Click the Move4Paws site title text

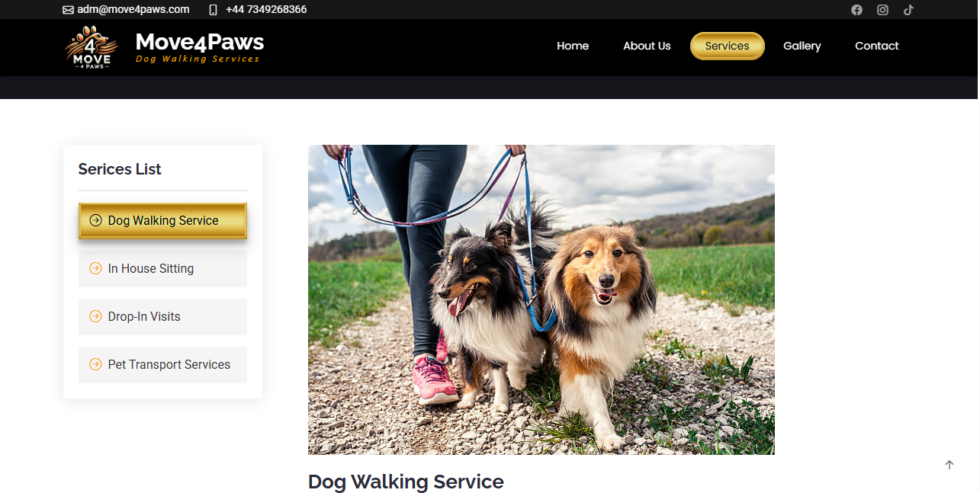[200, 42]
